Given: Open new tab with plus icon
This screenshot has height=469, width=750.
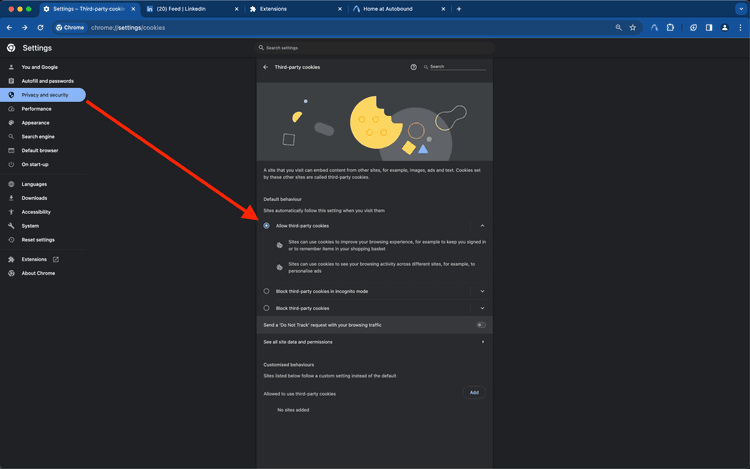Looking at the screenshot, I should click(459, 9).
